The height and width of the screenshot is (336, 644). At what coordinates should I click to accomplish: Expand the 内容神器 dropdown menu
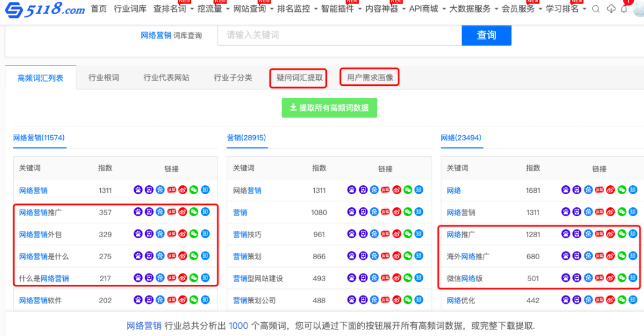[385, 8]
